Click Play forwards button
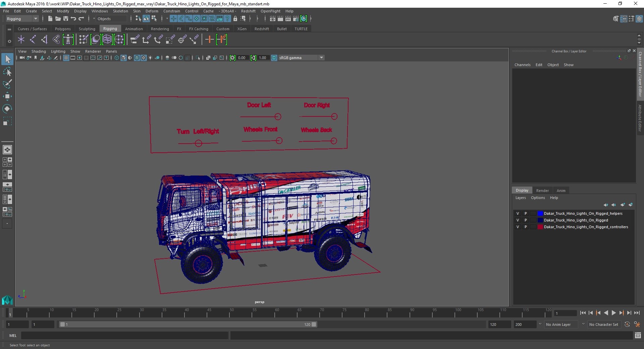The width and height of the screenshot is (644, 349). pyautogui.click(x=613, y=313)
